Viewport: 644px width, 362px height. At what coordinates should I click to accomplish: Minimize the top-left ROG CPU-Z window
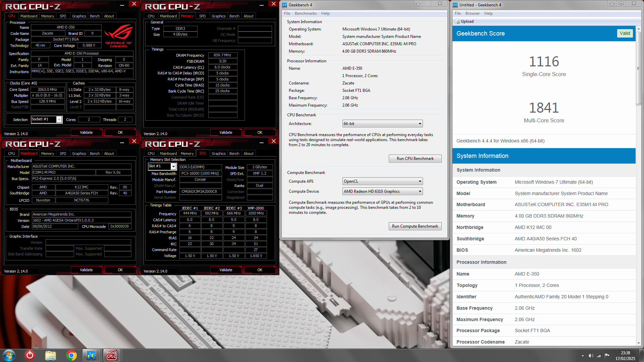122,4
